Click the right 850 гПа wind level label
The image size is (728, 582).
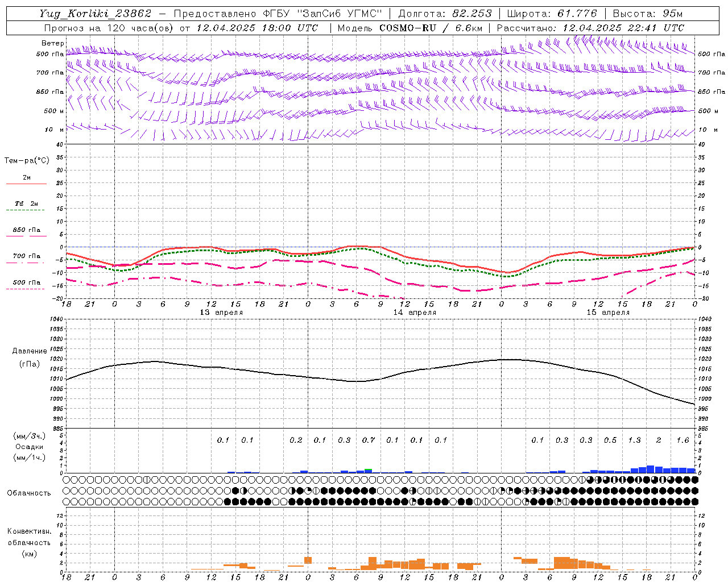(x=712, y=92)
